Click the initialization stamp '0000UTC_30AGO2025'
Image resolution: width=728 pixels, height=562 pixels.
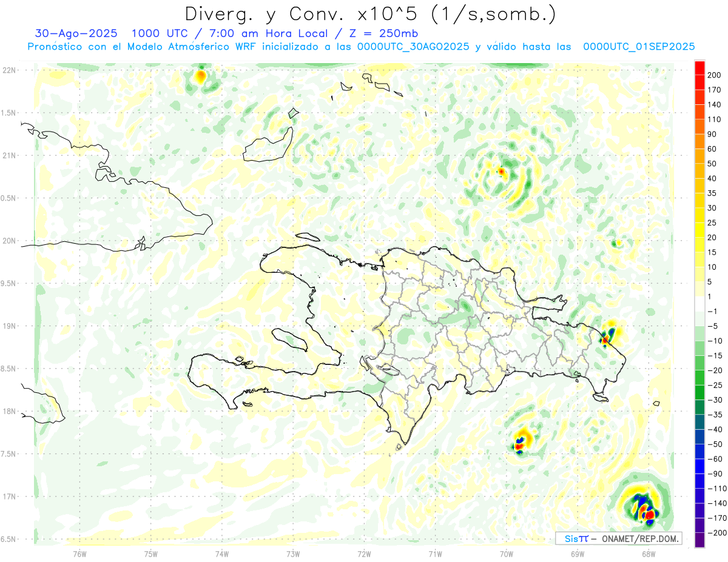[x=414, y=47]
